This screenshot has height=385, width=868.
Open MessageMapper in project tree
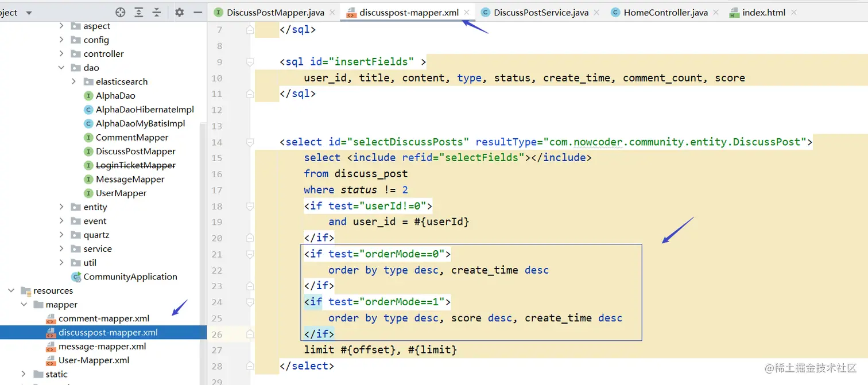click(130, 179)
